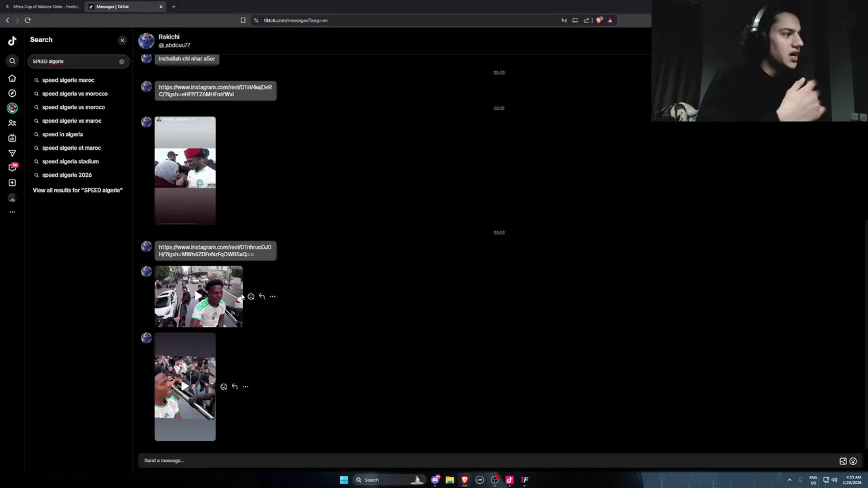Reply to the bottom crowd video message

pyautogui.click(x=235, y=386)
